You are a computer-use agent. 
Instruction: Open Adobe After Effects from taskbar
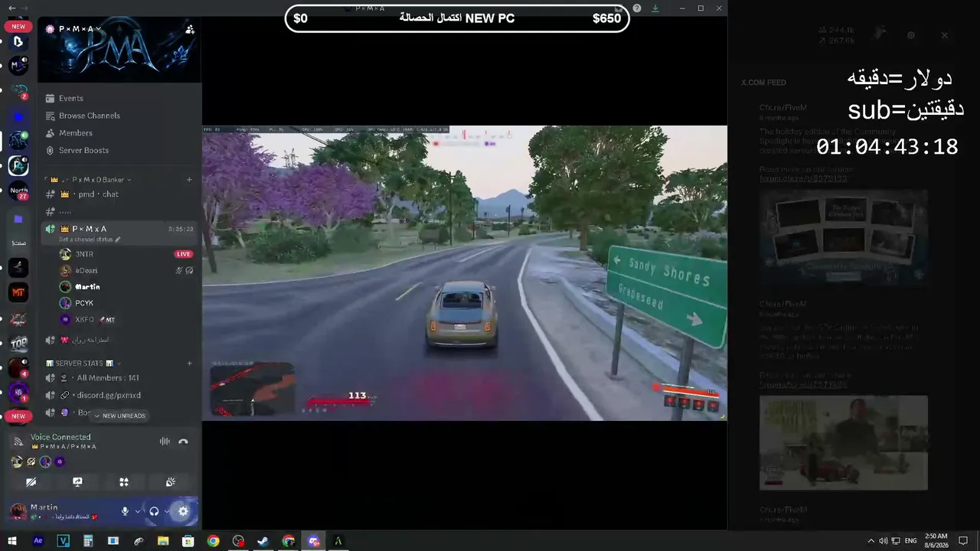(x=38, y=541)
